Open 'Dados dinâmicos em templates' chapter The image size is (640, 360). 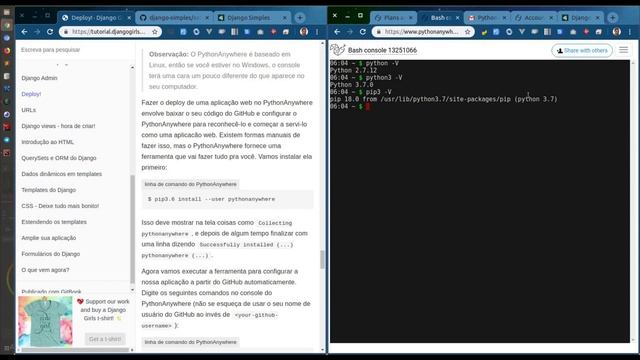click(62, 174)
